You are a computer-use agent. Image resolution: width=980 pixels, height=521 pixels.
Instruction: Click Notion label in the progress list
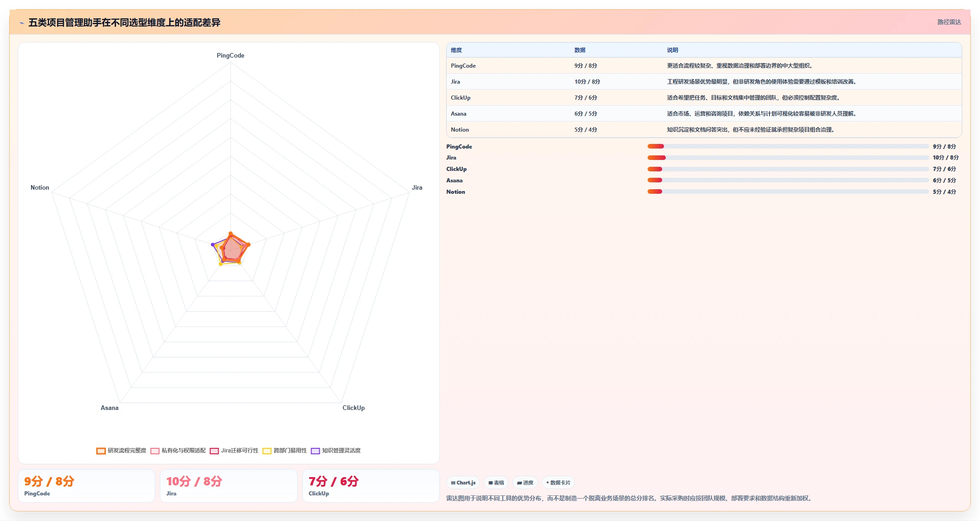coord(456,192)
